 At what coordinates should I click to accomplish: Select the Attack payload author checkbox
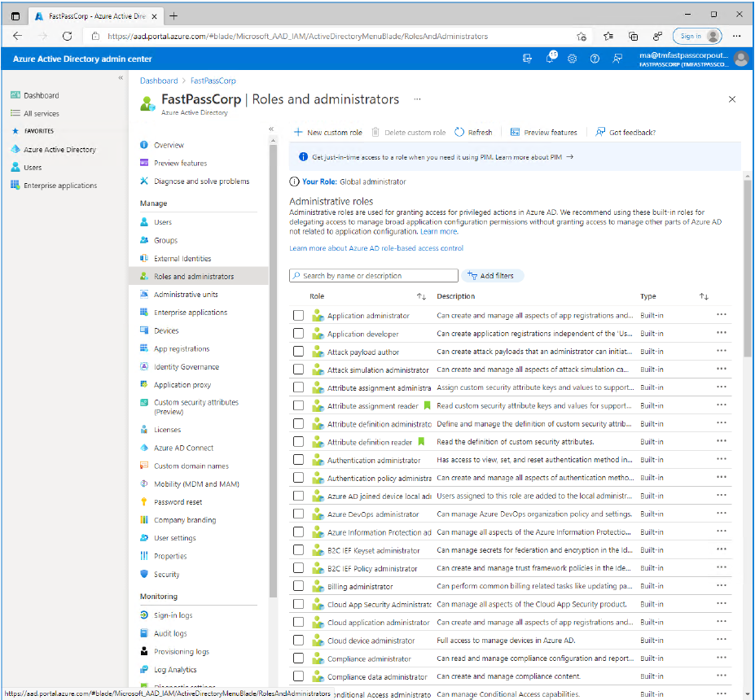click(x=298, y=352)
